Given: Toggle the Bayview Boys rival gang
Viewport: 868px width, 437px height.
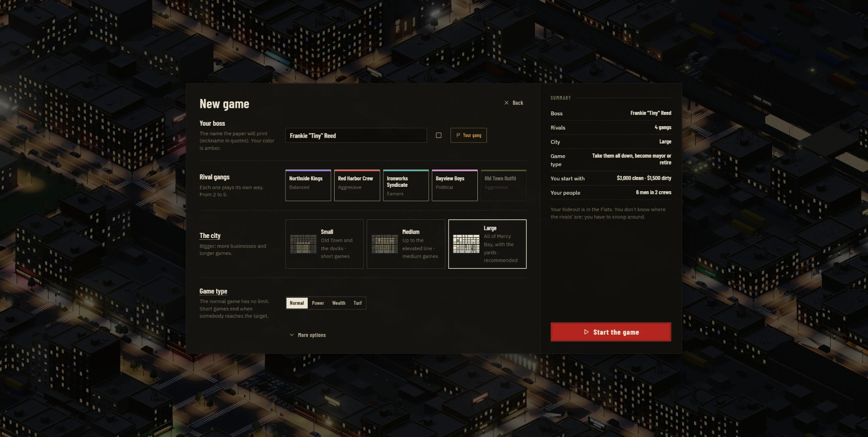Looking at the screenshot, I should [x=454, y=185].
